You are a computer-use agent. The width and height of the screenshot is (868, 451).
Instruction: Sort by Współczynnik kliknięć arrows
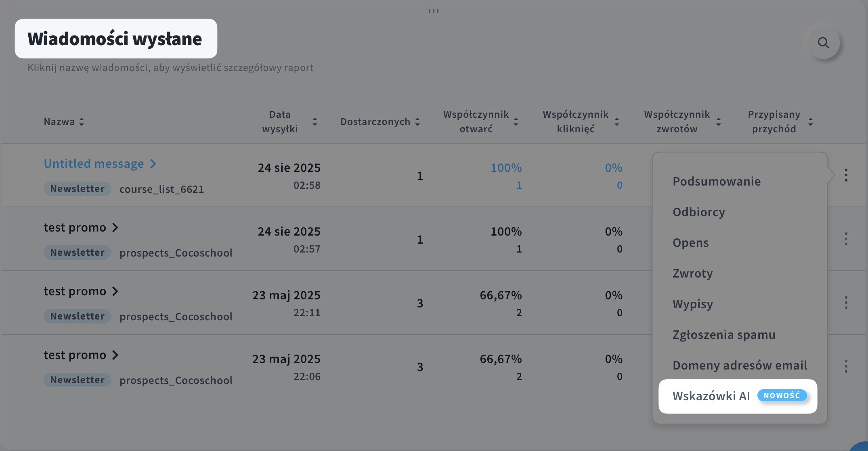[x=617, y=122]
